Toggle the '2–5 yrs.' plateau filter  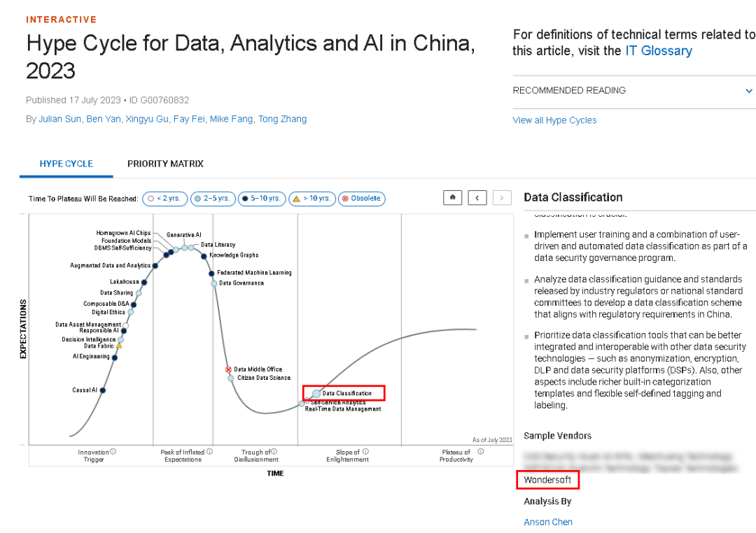click(212, 199)
